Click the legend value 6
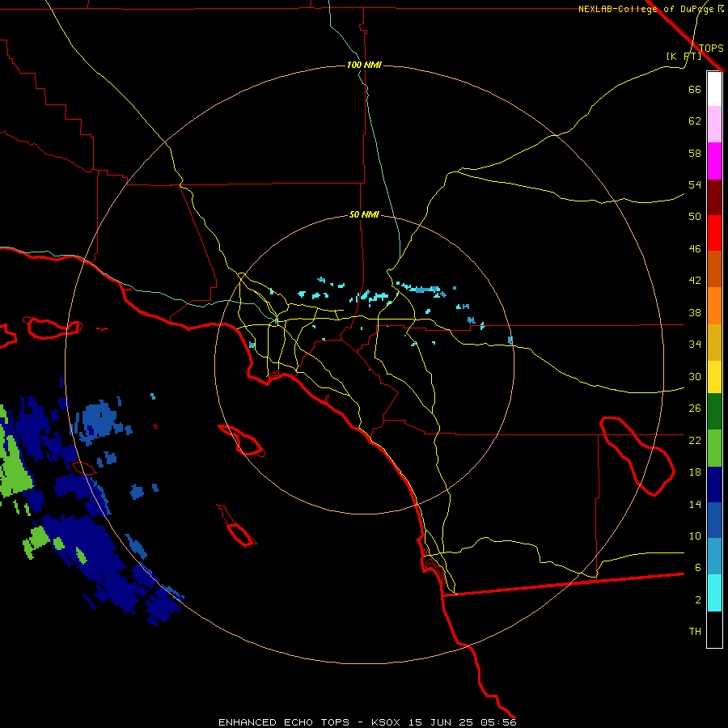The image size is (728, 728). [697, 567]
